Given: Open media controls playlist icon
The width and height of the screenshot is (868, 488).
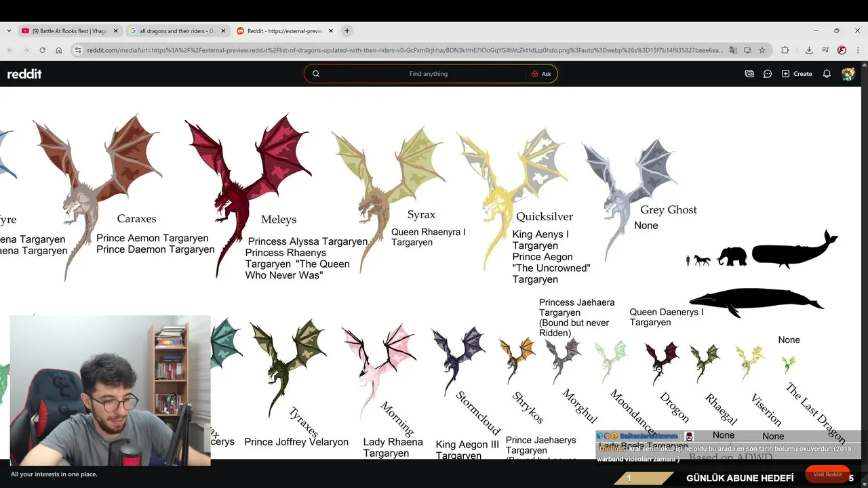Looking at the screenshot, I should 825,50.
